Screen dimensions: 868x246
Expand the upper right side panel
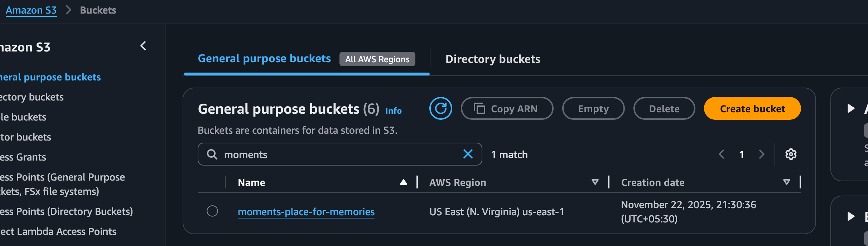coord(851,108)
